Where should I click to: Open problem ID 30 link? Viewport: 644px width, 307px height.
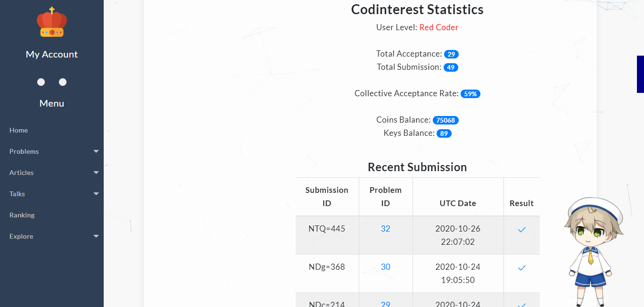click(386, 267)
